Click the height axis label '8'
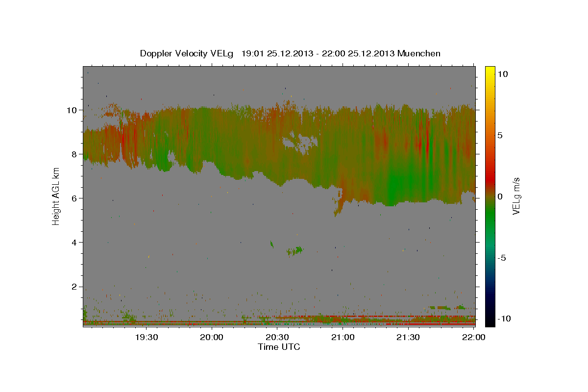Image resolution: width=588 pixels, height=392 pixels. point(74,154)
